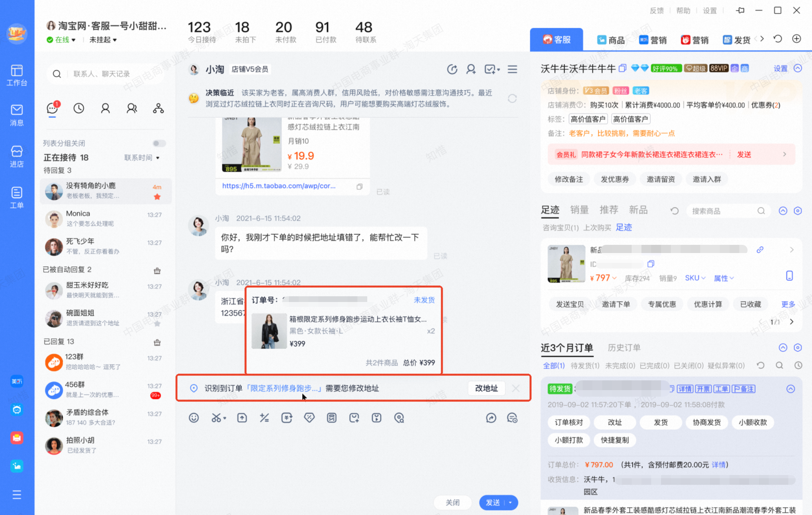Open the 发送 button's dropdown arrow

coord(510,502)
